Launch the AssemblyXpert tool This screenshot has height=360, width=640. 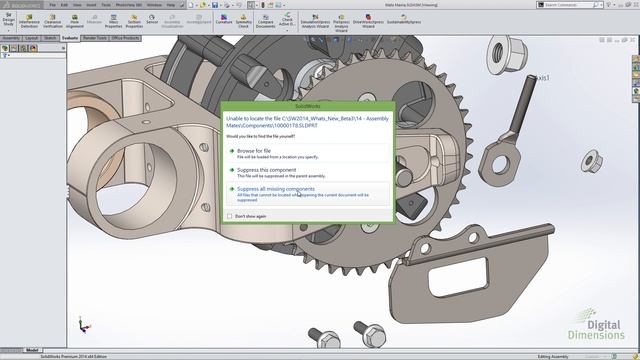coord(199,19)
